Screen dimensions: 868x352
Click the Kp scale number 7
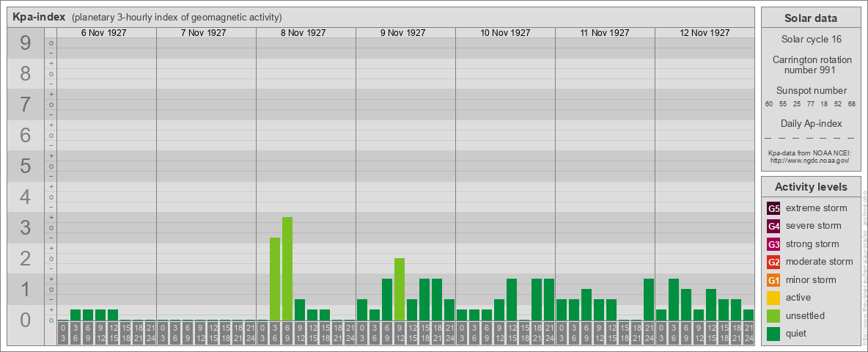[x=26, y=105]
